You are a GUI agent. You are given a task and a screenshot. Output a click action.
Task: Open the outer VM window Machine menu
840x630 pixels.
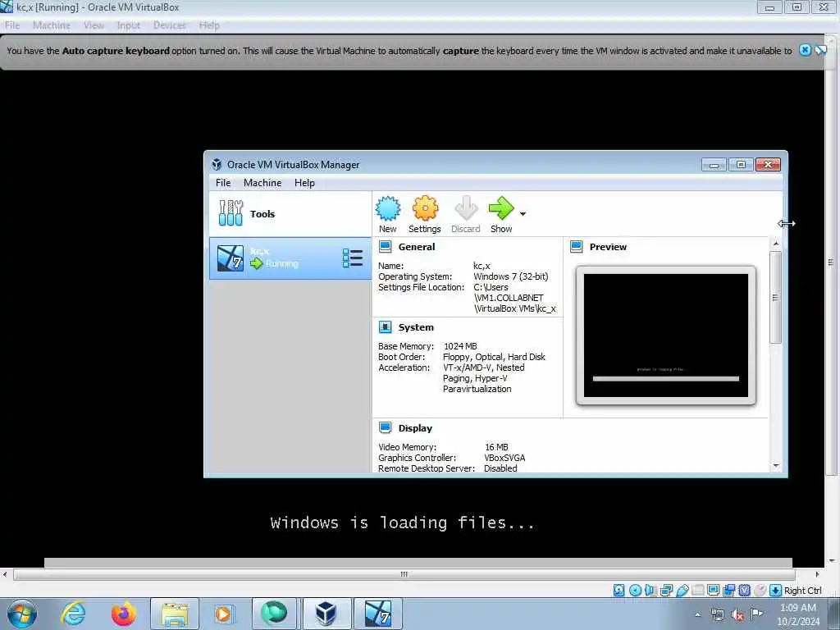point(52,25)
